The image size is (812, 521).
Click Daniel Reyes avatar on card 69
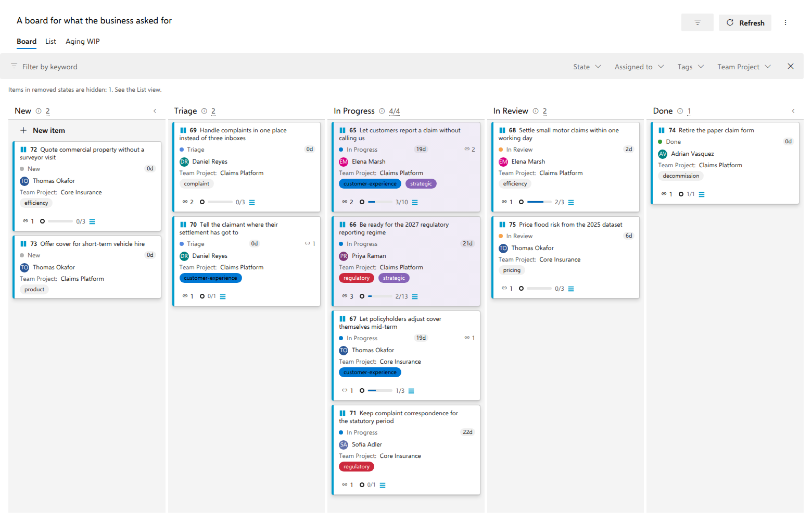pyautogui.click(x=184, y=162)
